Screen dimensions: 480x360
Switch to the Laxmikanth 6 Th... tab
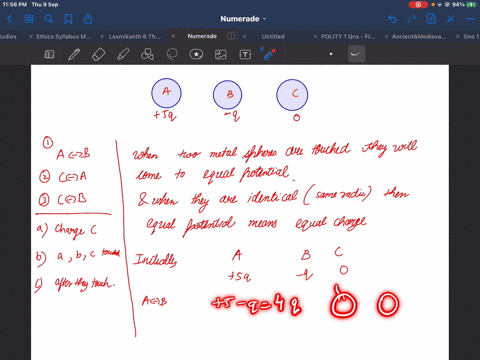coord(135,37)
